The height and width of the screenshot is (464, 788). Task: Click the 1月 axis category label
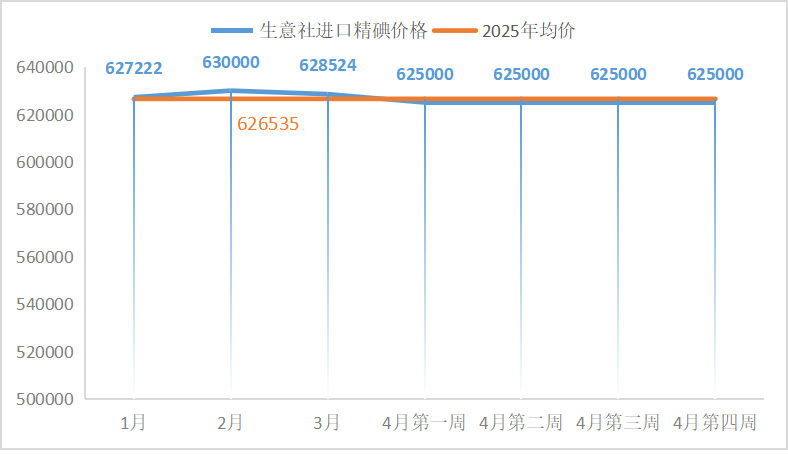pyautogui.click(x=133, y=423)
